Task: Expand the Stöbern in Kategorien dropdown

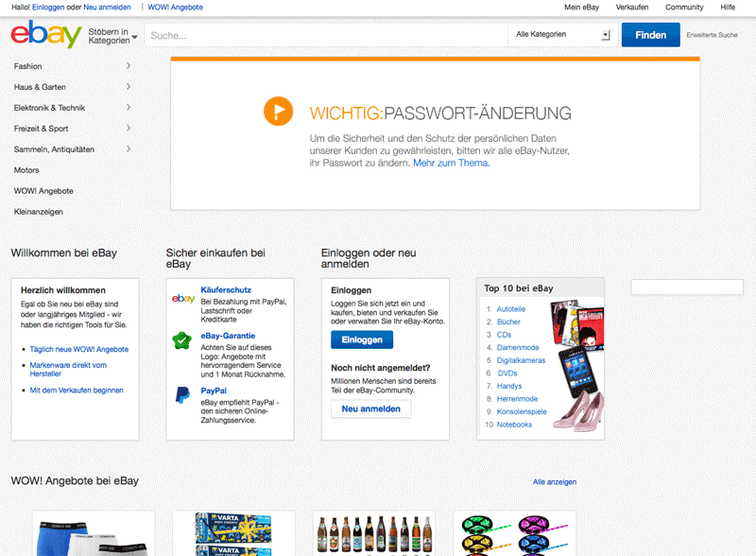Action: pyautogui.click(x=112, y=36)
